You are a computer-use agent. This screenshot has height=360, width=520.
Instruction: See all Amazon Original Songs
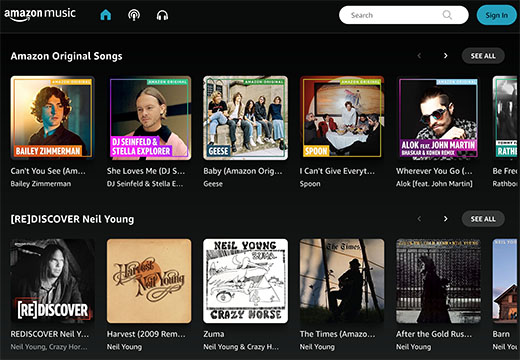click(483, 56)
